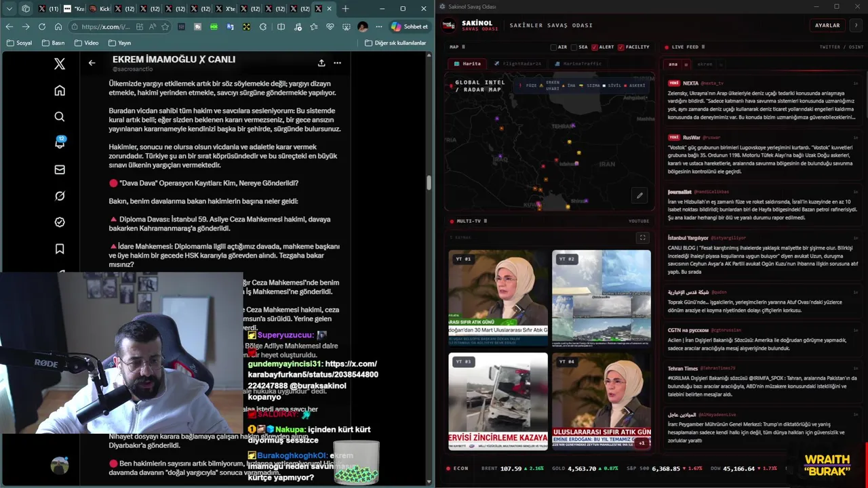Open X Home in the sidebar
The width and height of the screenshot is (868, 488).
coord(60,90)
